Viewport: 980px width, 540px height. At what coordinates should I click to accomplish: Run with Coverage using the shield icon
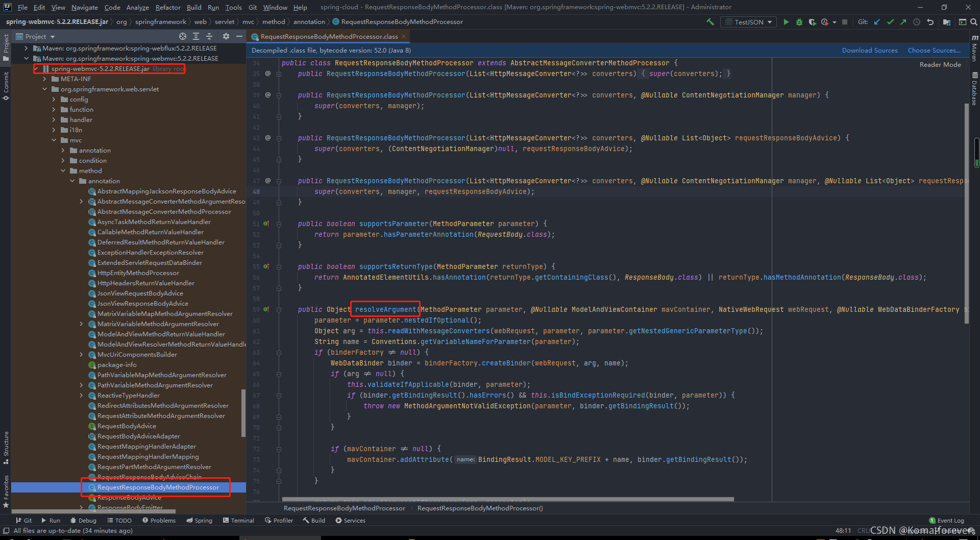(x=812, y=22)
